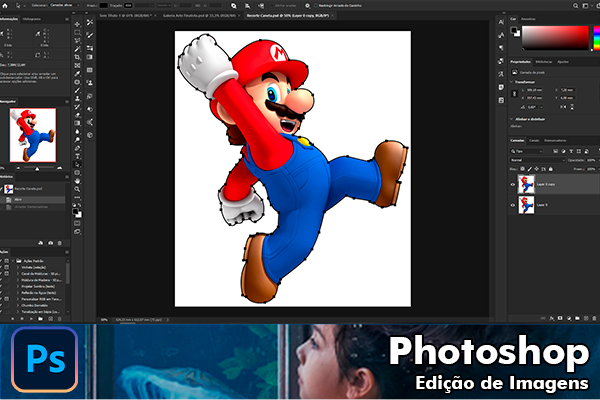Select the Gradient tool
Screen dimensions: 600x400
(x=77, y=123)
